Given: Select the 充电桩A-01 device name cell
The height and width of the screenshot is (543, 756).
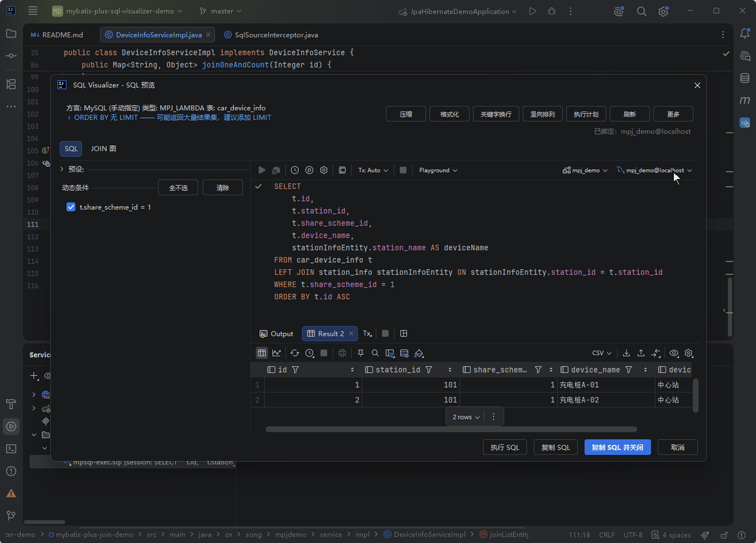Looking at the screenshot, I should tap(606, 385).
